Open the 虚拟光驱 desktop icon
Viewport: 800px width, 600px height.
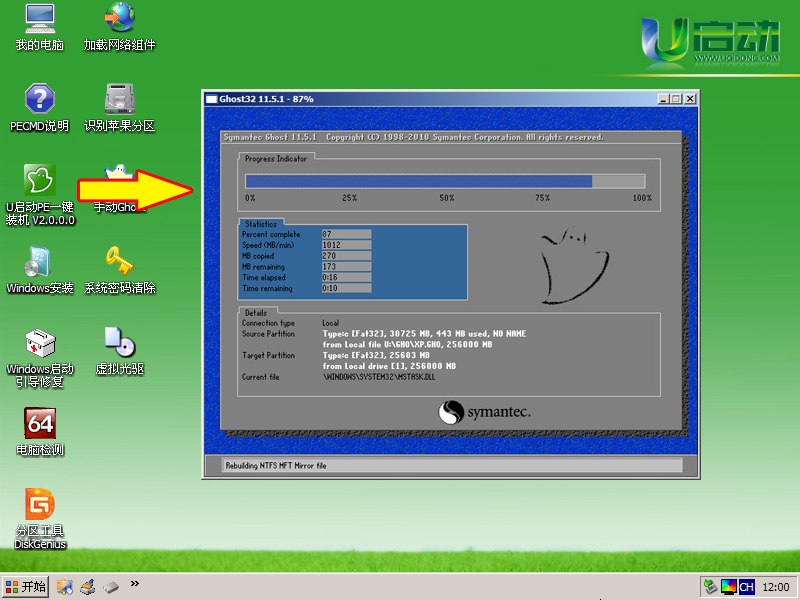point(119,351)
